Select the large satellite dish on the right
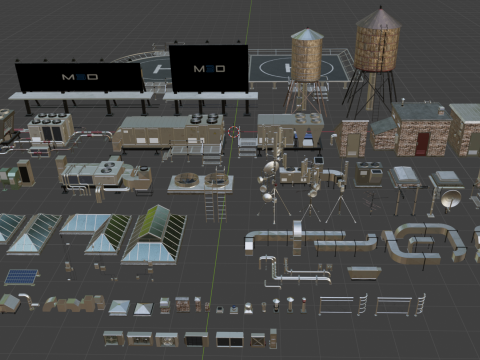The image size is (480, 360). pyautogui.click(x=450, y=200)
